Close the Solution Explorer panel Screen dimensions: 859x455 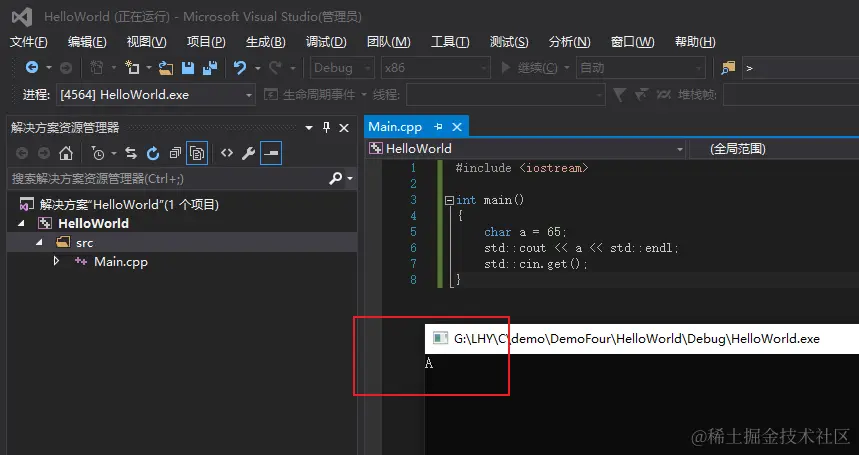[x=344, y=128]
